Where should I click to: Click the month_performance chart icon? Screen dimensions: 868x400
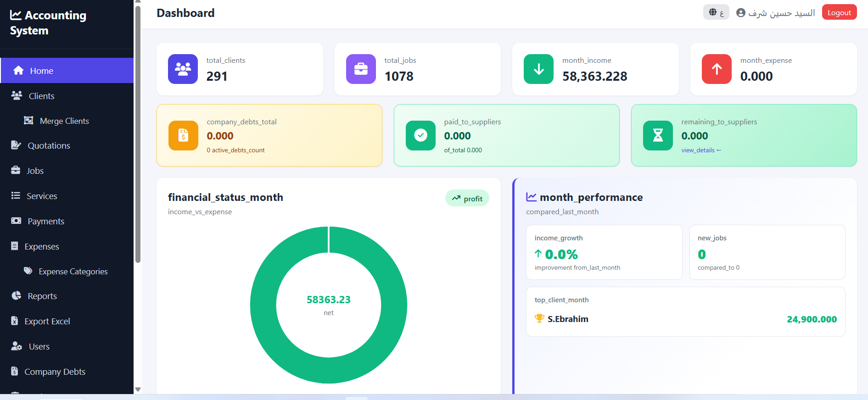point(531,197)
